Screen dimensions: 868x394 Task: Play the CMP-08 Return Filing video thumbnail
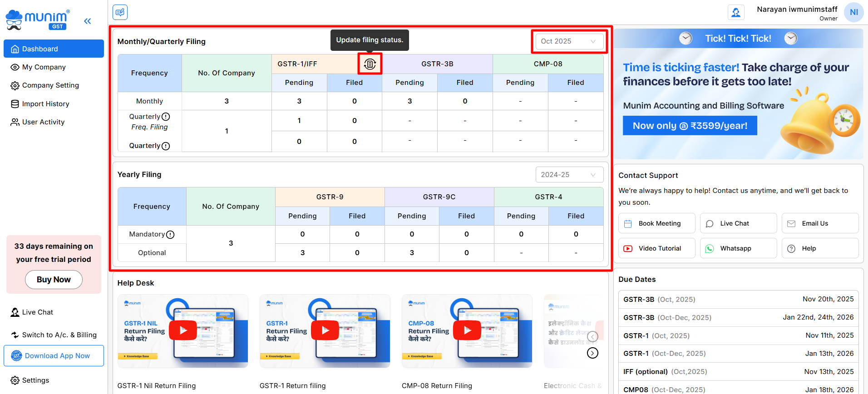tap(467, 330)
